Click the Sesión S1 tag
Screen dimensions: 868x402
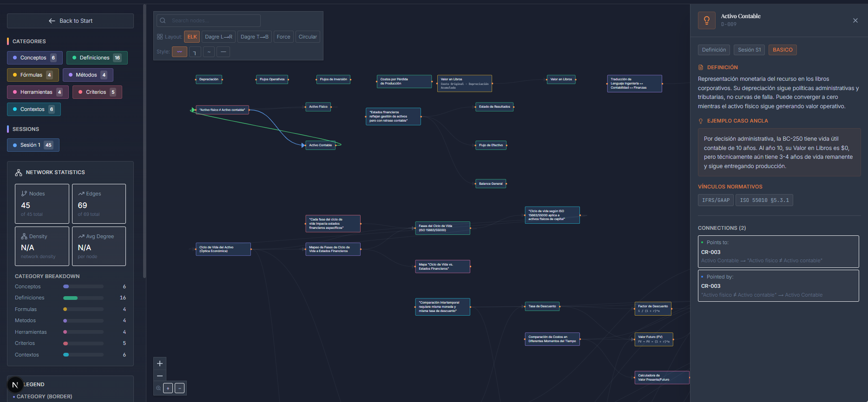click(x=749, y=50)
